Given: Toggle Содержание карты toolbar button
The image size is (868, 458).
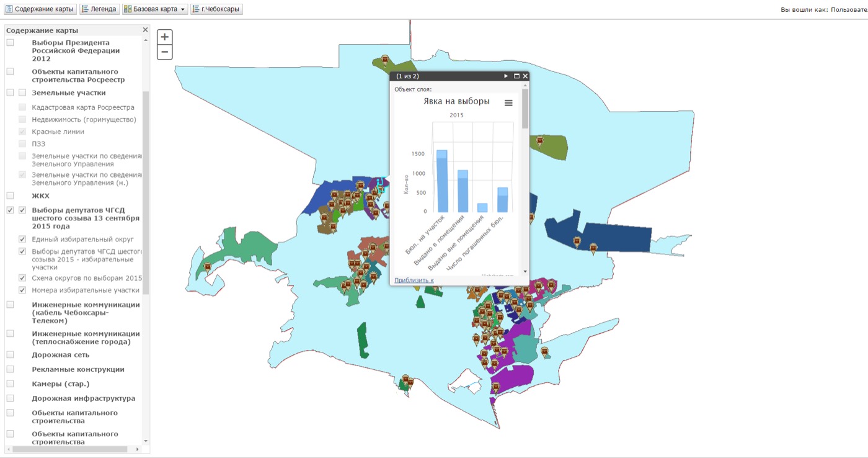Looking at the screenshot, I should point(40,9).
